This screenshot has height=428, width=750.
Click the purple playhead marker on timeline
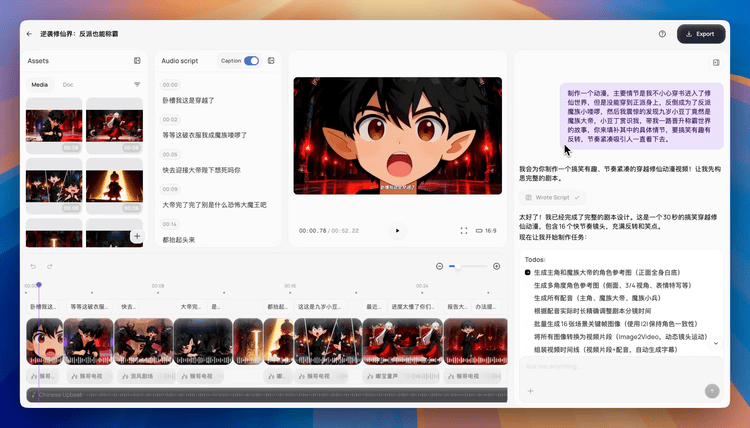pyautogui.click(x=39, y=285)
